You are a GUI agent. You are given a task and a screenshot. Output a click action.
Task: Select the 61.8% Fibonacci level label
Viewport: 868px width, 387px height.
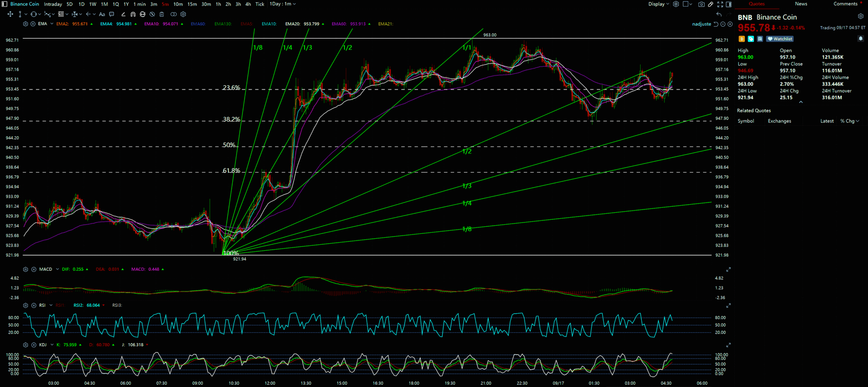click(x=231, y=170)
